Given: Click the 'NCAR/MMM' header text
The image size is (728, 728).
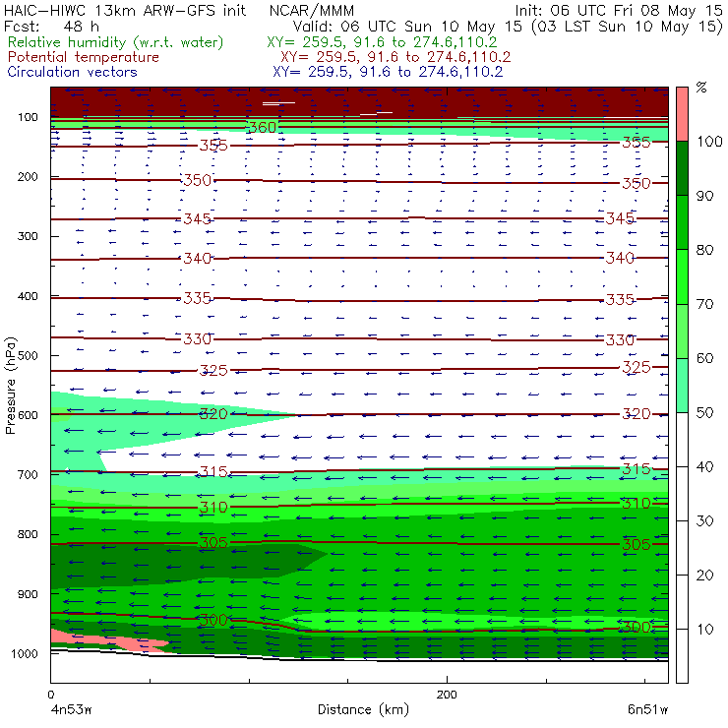Looking at the screenshot, I should (312, 11).
